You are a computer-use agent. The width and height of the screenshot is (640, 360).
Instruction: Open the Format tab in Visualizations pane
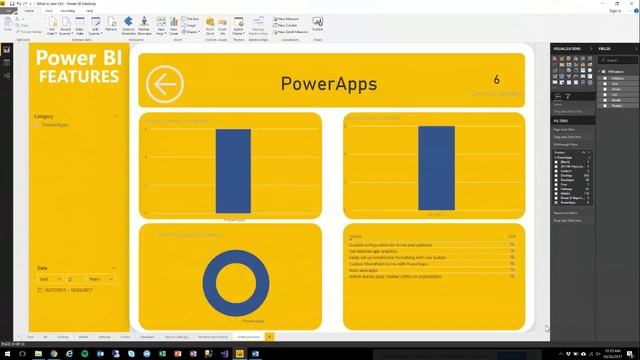568,96
